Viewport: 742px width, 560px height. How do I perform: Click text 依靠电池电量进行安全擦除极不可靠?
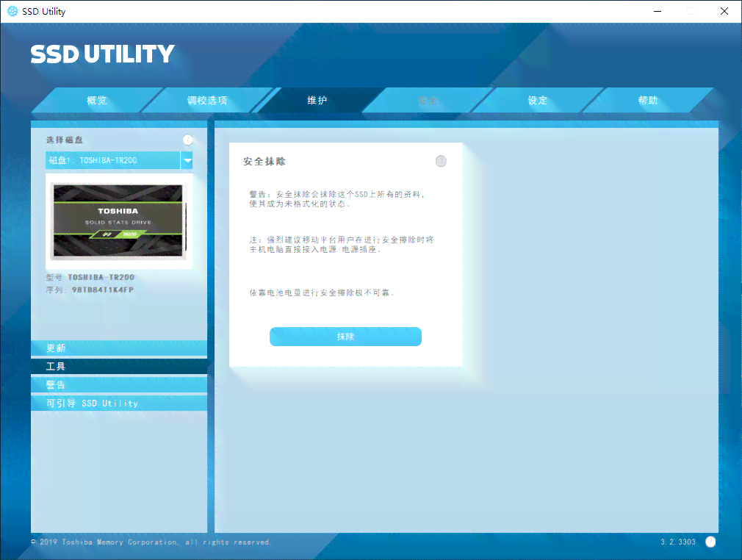pos(322,292)
